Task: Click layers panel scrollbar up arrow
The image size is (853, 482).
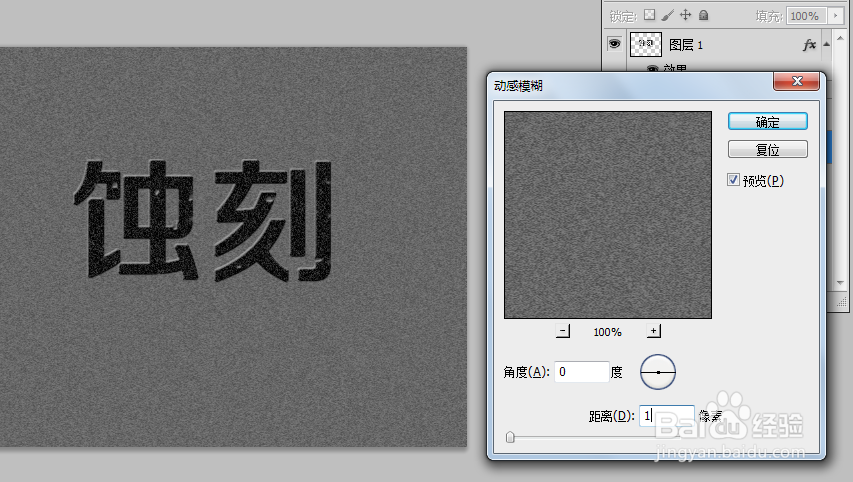Action: (840, 38)
